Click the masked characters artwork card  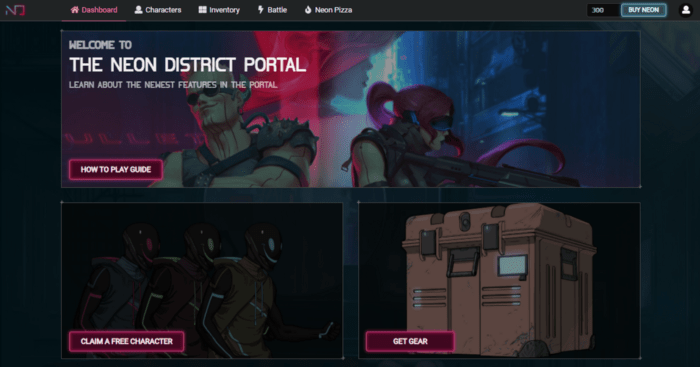point(202,280)
